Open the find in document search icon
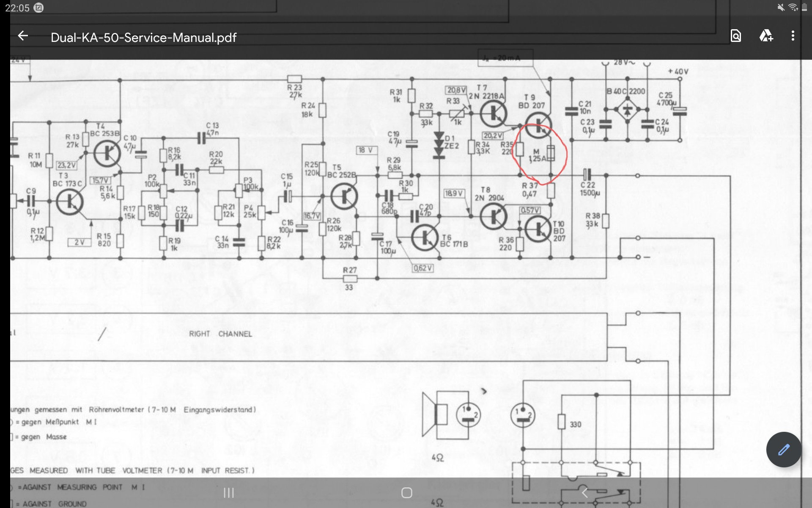 pos(735,36)
